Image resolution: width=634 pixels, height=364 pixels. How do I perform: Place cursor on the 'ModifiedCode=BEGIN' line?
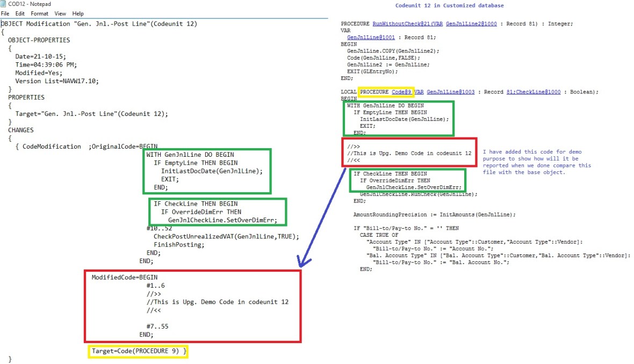[124, 278]
